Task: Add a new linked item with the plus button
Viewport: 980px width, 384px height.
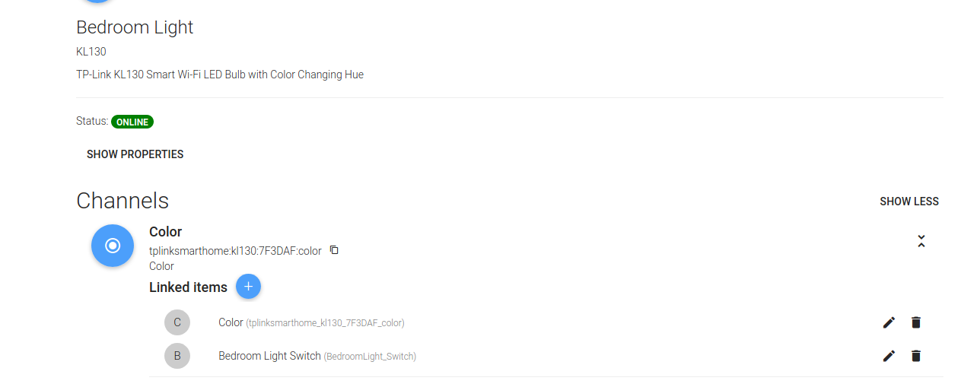Action: point(248,287)
